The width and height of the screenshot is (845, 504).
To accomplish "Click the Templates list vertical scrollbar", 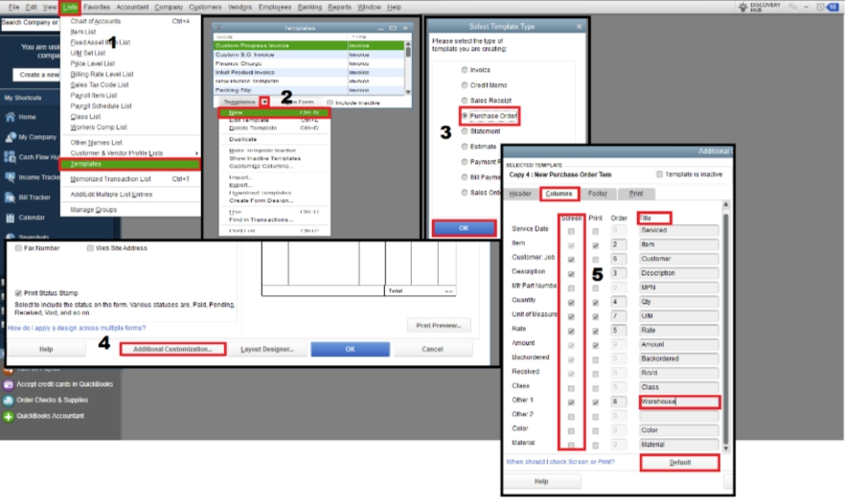I will click(x=408, y=68).
